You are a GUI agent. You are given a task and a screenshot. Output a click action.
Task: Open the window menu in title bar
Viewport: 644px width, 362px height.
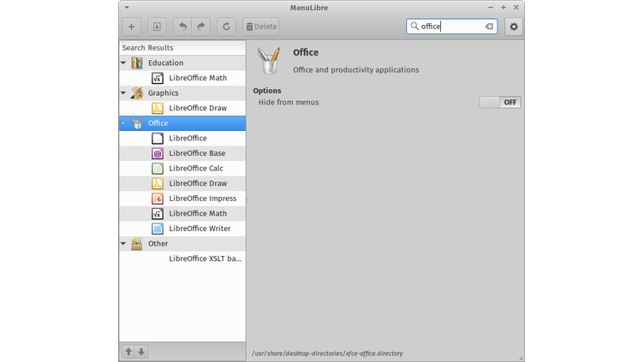coord(127,7)
